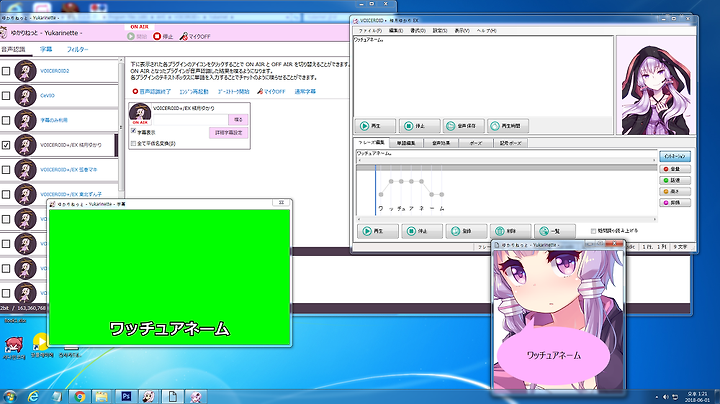Switch to the 音声認識 tab
The image size is (720, 404).
click(13, 49)
